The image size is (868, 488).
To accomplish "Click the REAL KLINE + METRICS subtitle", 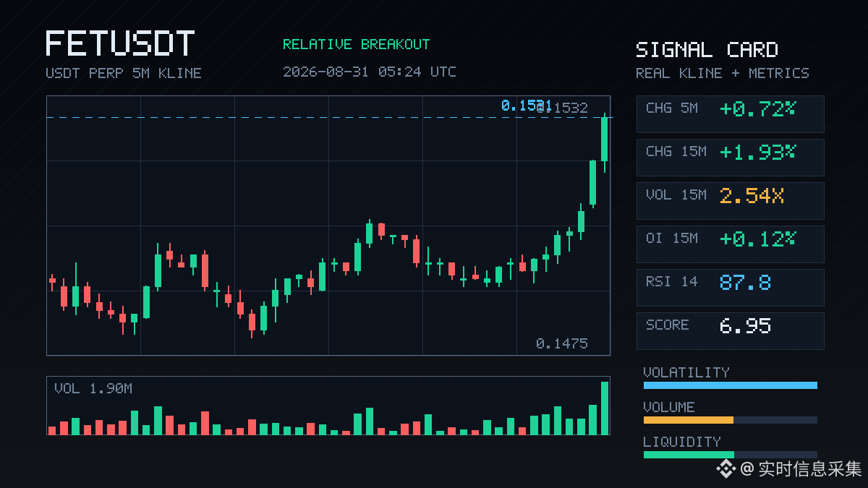I will [x=723, y=73].
